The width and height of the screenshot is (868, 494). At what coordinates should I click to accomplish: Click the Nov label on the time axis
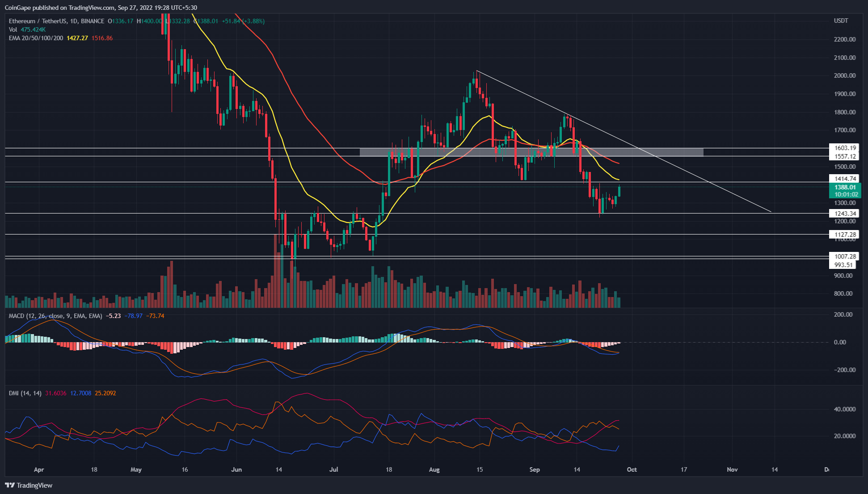[x=732, y=469]
